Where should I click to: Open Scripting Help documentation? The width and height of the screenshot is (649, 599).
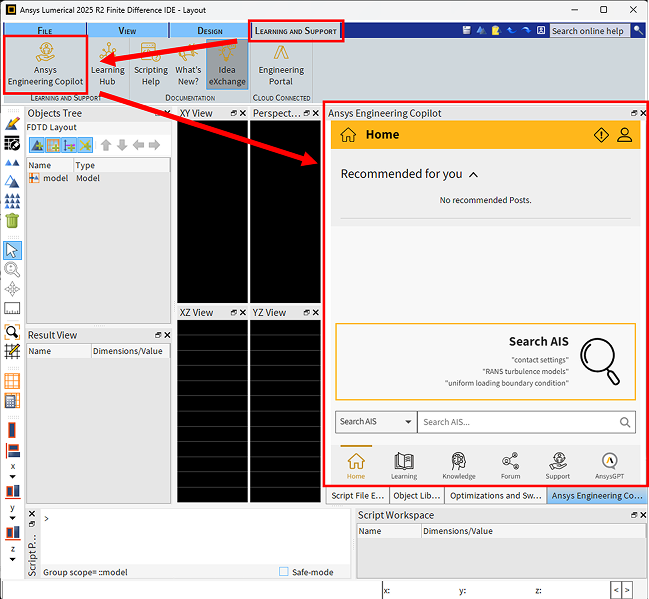click(151, 64)
